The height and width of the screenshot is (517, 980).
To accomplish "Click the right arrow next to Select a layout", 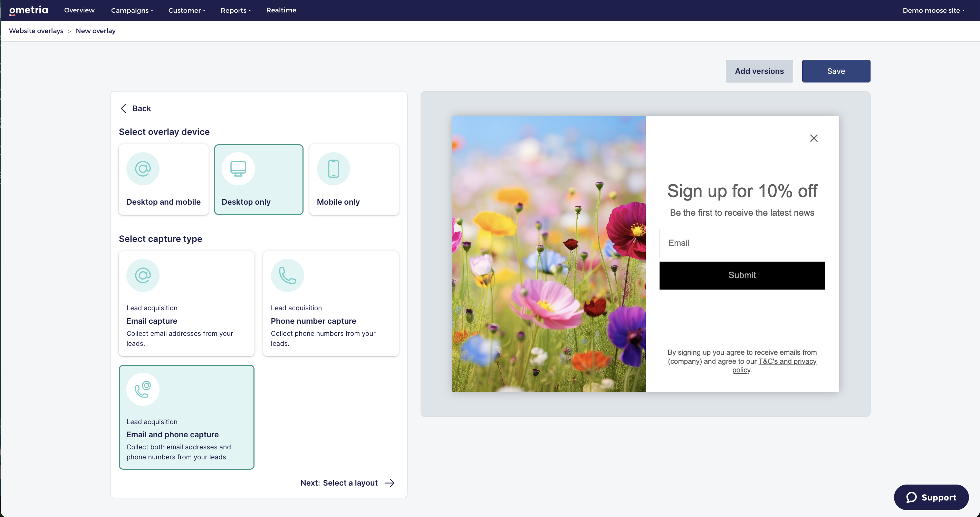I will [390, 483].
